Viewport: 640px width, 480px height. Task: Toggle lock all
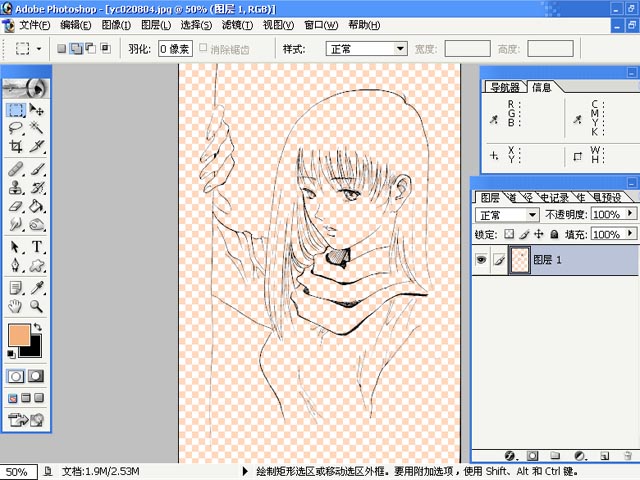click(x=554, y=234)
